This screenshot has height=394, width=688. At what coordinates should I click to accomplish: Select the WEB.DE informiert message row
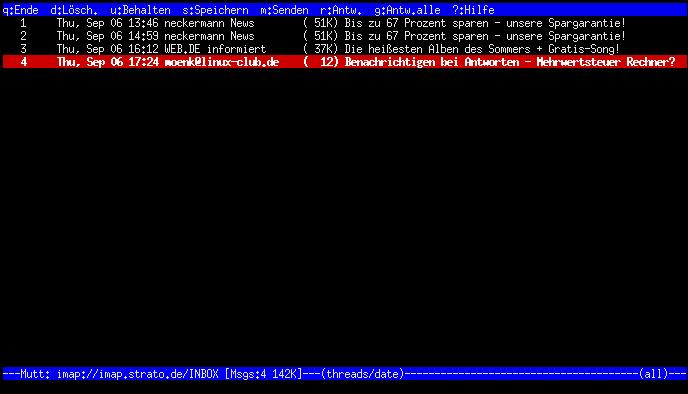pos(344,49)
